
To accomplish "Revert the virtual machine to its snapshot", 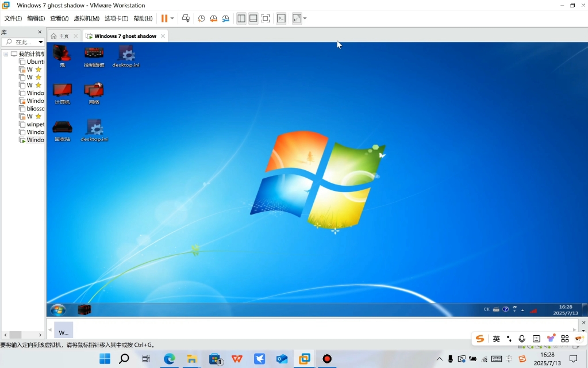I will click(213, 18).
